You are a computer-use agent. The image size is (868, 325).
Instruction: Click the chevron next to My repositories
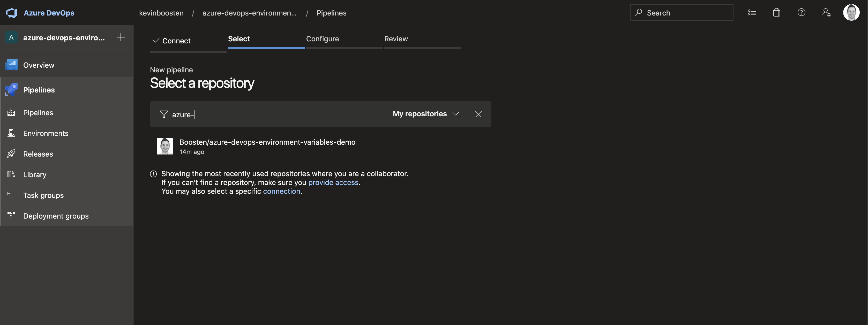point(455,114)
